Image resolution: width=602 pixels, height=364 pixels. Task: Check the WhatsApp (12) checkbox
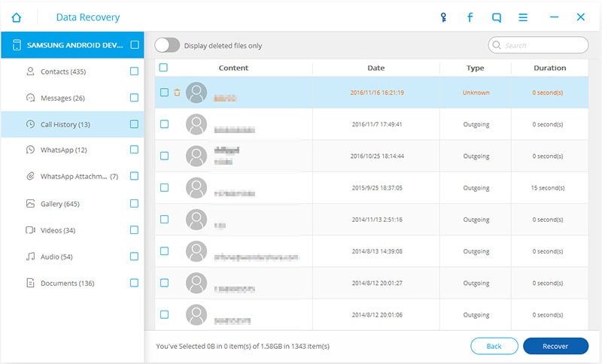[x=134, y=149]
